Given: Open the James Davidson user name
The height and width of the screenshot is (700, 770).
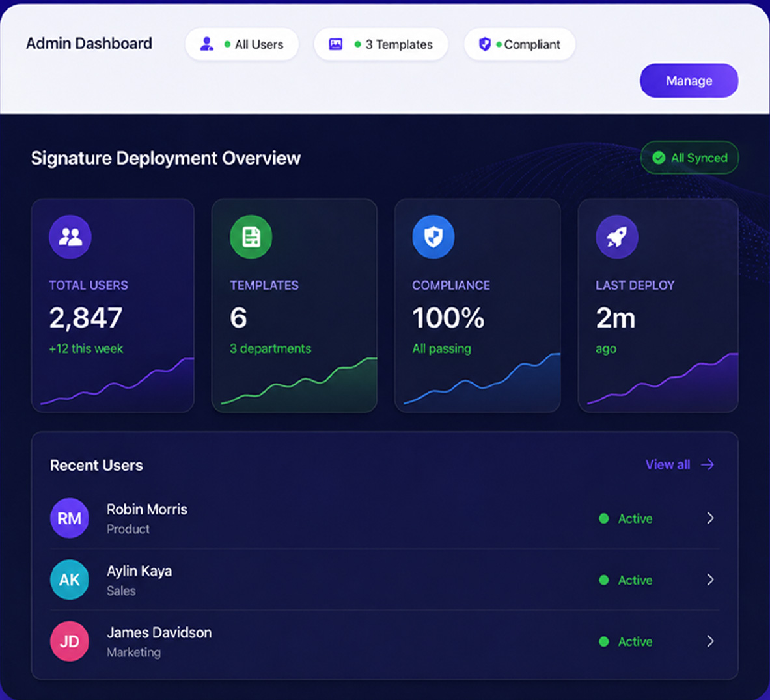Looking at the screenshot, I should pos(159,633).
